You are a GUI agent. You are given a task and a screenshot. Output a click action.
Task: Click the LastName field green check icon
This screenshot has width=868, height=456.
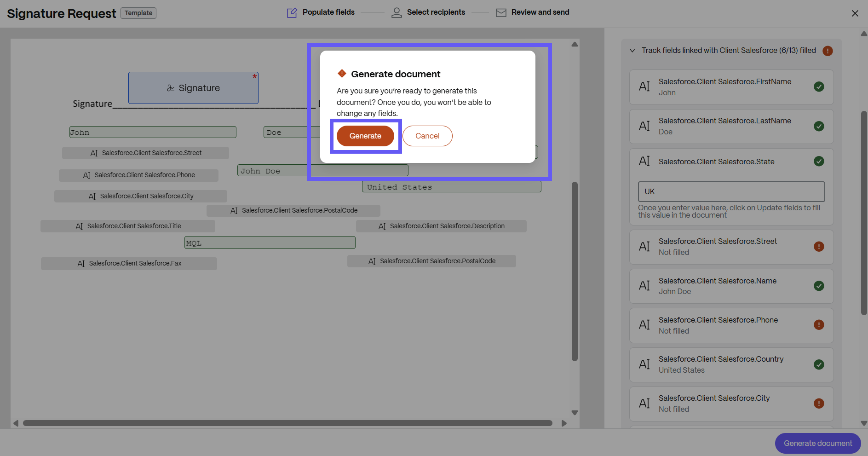pyautogui.click(x=819, y=126)
